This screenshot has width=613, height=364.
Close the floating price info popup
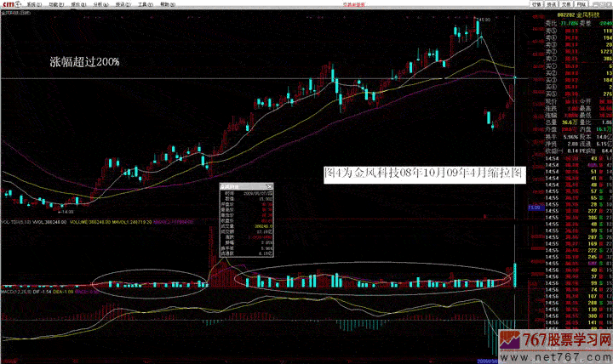pos(269,187)
